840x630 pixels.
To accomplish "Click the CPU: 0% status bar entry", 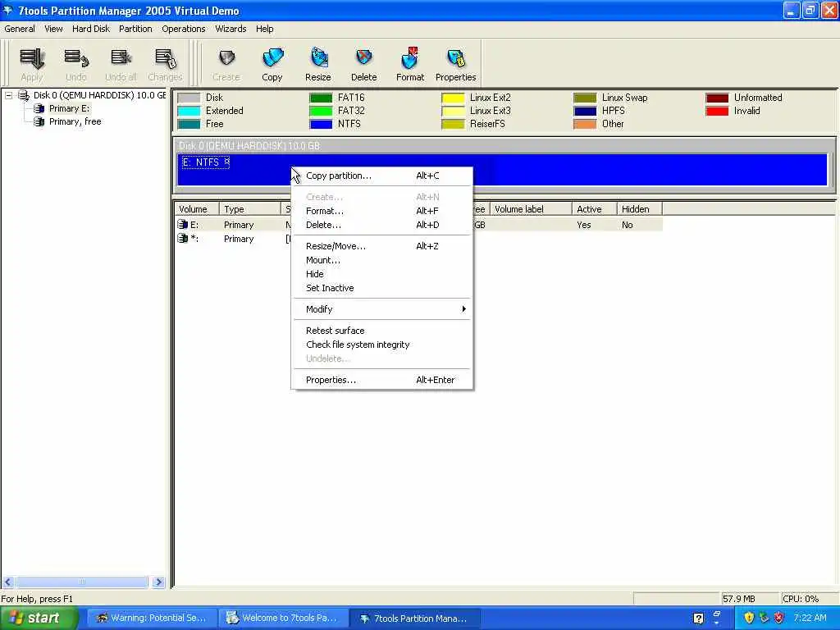I will [x=807, y=598].
